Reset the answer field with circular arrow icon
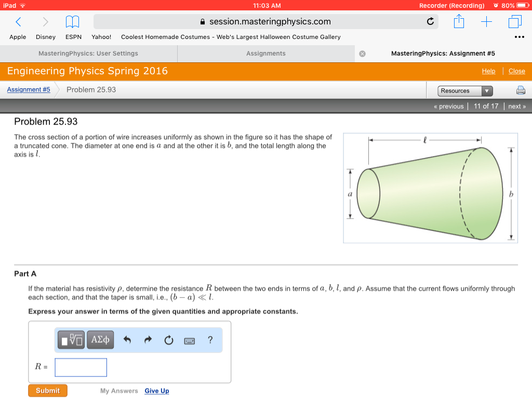Screen dimensions: 532x399 click(168, 339)
